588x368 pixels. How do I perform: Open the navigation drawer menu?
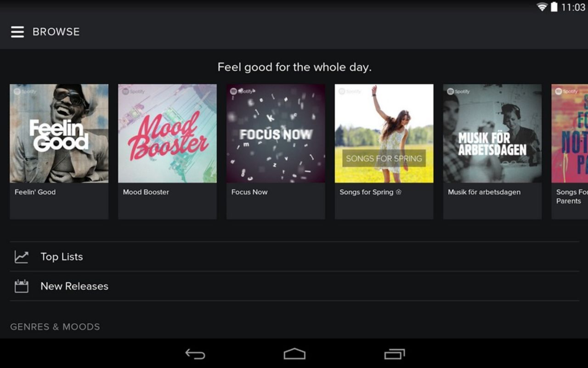[17, 32]
